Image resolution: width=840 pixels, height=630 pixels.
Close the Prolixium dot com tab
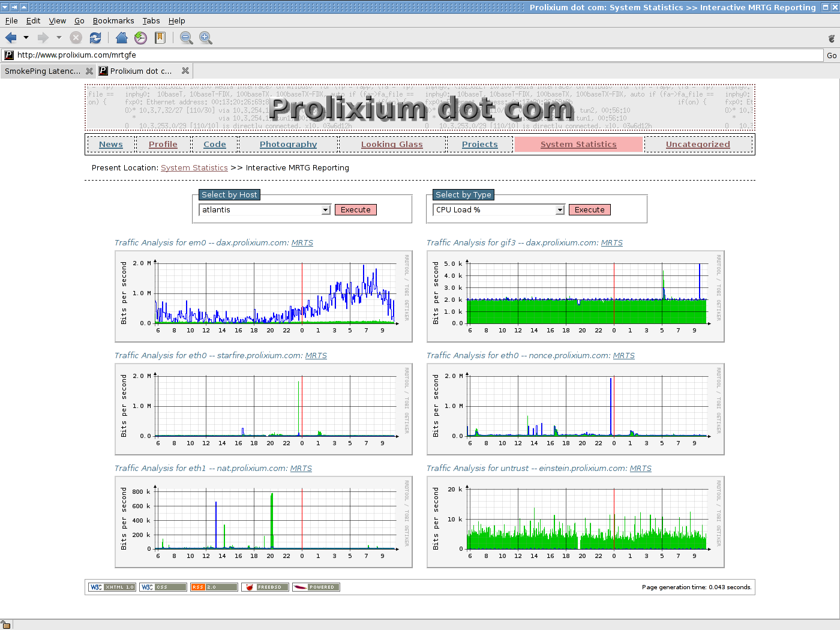[x=185, y=71]
